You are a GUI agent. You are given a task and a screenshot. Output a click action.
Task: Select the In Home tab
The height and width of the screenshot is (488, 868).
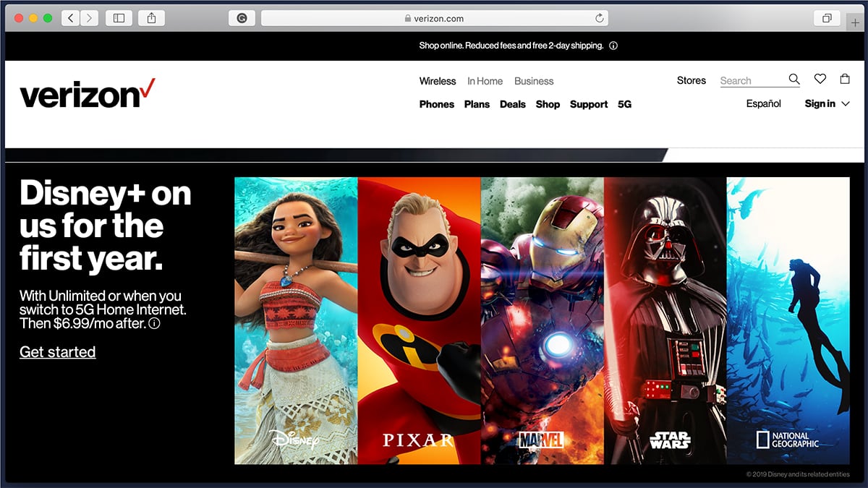pyautogui.click(x=485, y=81)
